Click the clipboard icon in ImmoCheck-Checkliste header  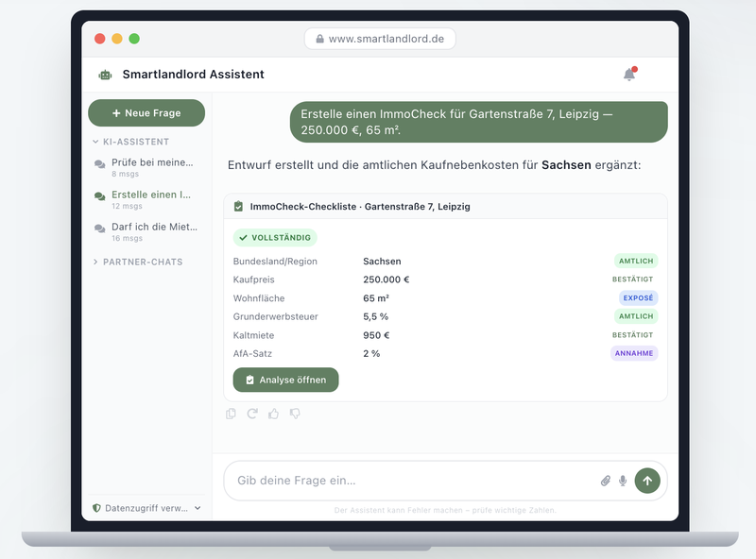238,206
